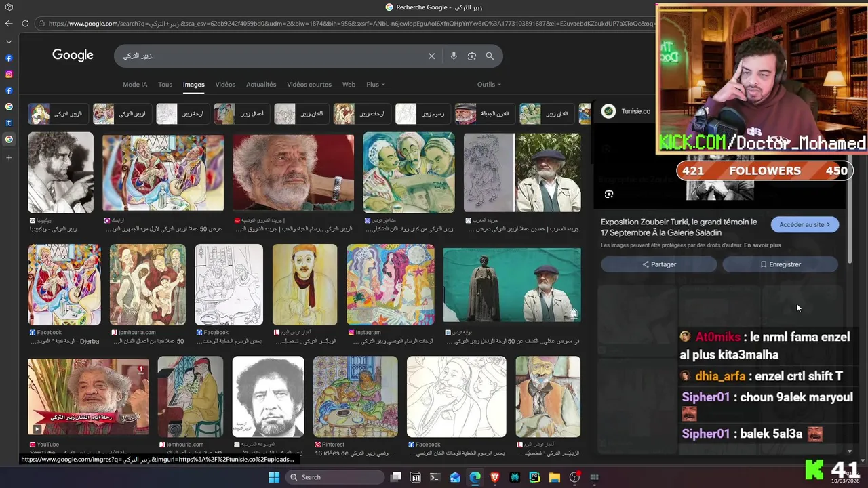Select the الفنون الجميلة filter chip
The width and height of the screenshot is (868, 488).
[x=484, y=114]
